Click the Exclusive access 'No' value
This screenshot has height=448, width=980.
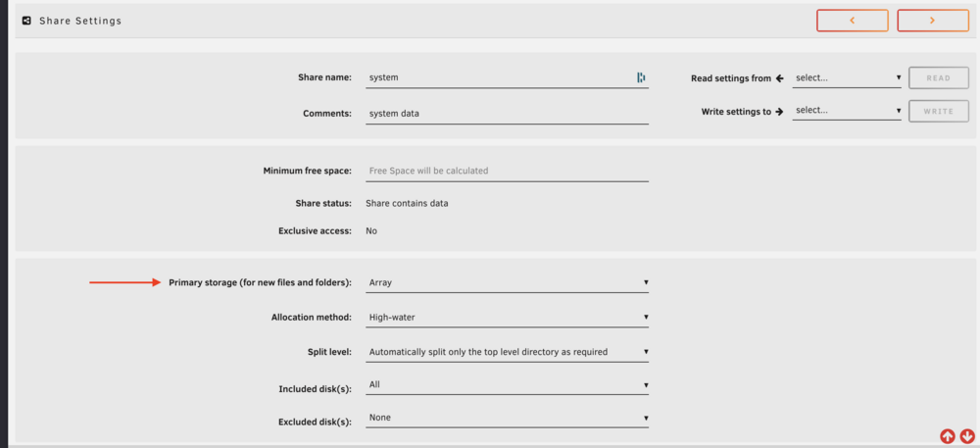[371, 231]
